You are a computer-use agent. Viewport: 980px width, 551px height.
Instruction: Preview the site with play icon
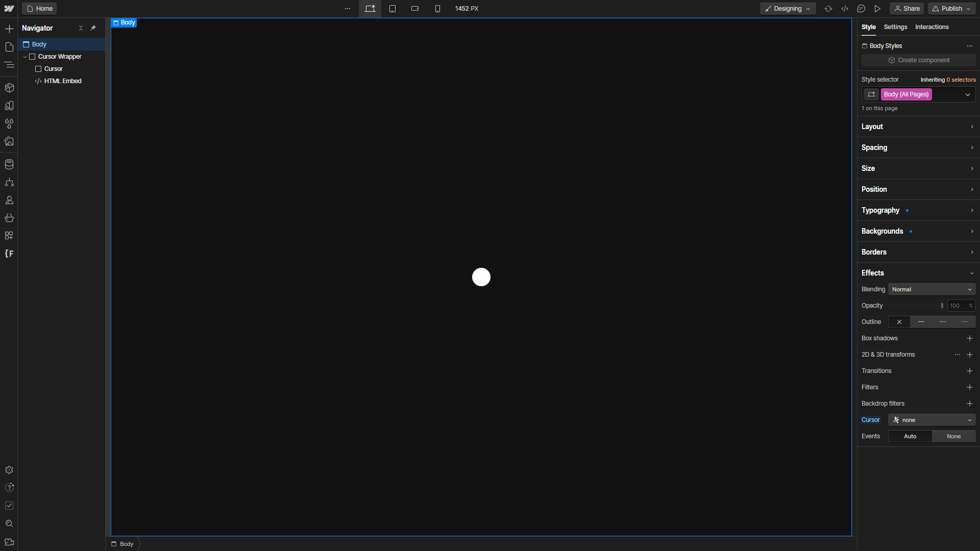[x=877, y=9]
